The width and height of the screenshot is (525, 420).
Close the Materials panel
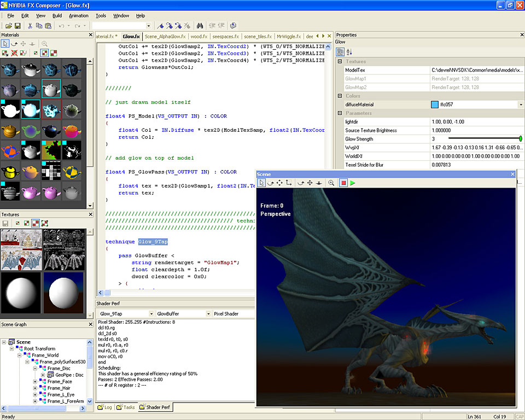tap(90, 35)
